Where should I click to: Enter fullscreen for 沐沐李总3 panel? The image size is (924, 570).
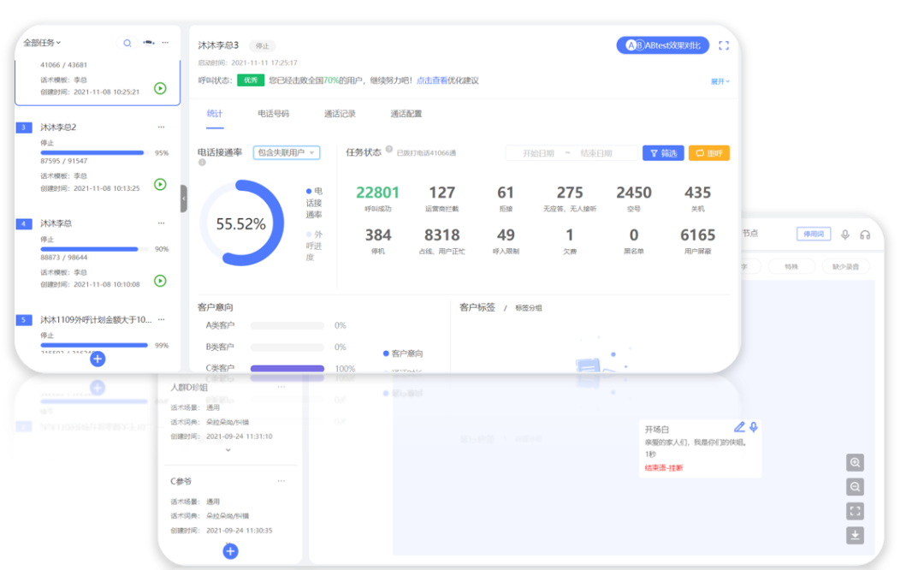(x=724, y=45)
